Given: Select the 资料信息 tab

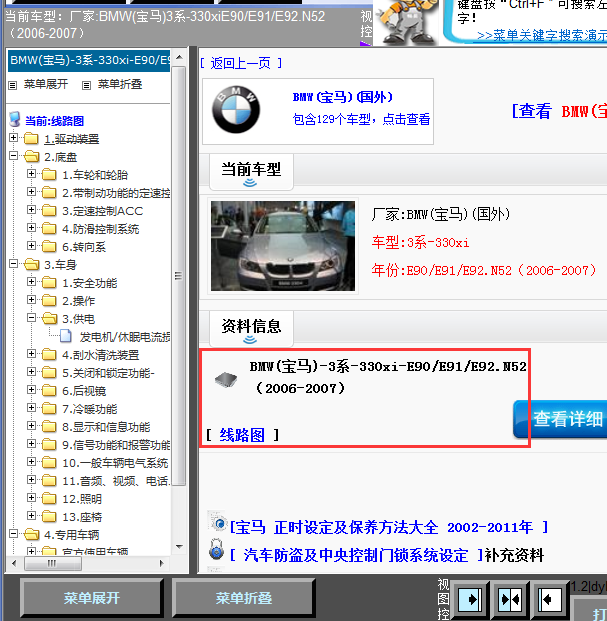Looking at the screenshot, I should [251, 329].
